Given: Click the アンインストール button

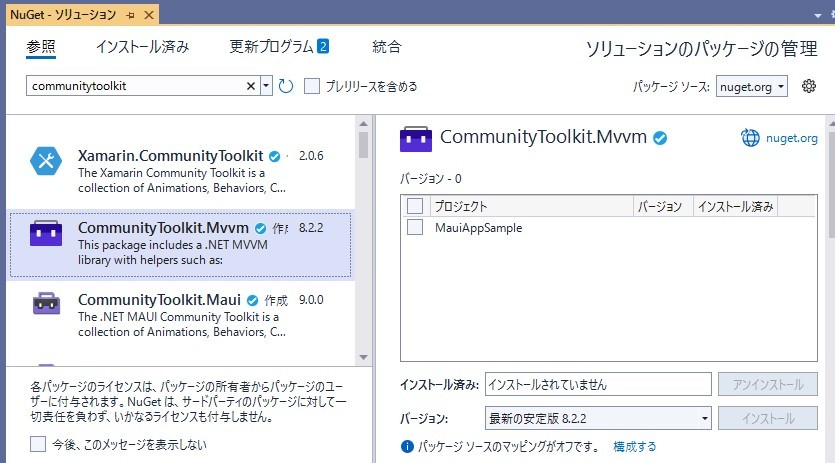Looking at the screenshot, I should point(767,384).
